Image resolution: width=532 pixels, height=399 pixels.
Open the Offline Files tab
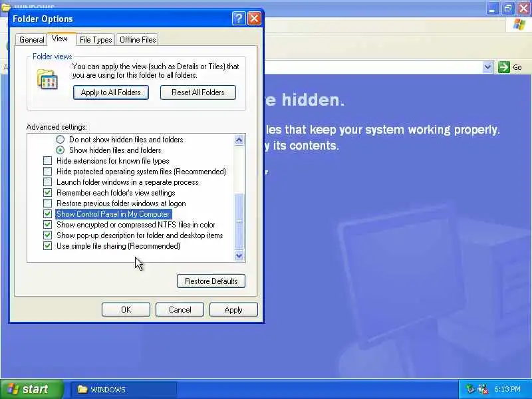[x=138, y=40]
